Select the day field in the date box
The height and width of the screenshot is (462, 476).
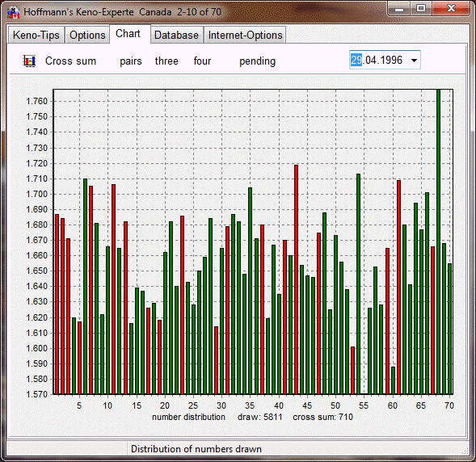(x=356, y=60)
